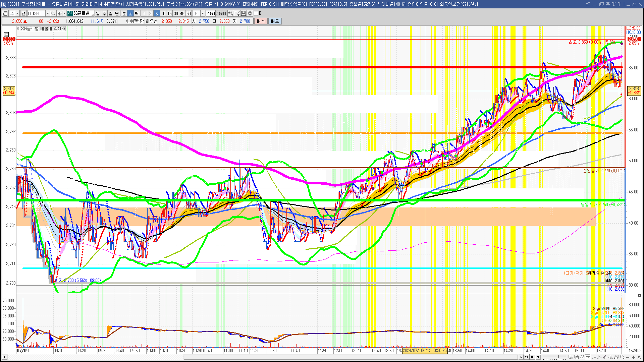This screenshot has width=644, height=362.
Task: Select the 분 (minute) period toggle
Action: [x=124, y=13]
